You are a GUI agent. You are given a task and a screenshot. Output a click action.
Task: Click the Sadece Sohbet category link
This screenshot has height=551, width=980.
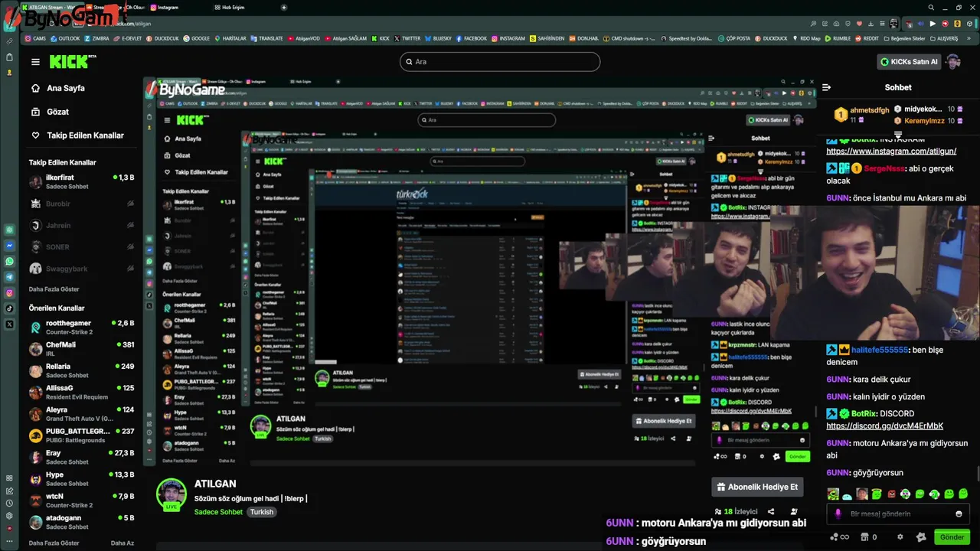[x=218, y=512]
